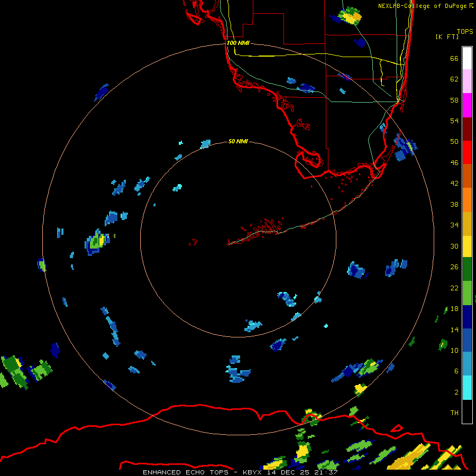Click 'ENHANCED ECHO TOPS' caption text
This screenshot has height=476, width=476.
[186, 472]
